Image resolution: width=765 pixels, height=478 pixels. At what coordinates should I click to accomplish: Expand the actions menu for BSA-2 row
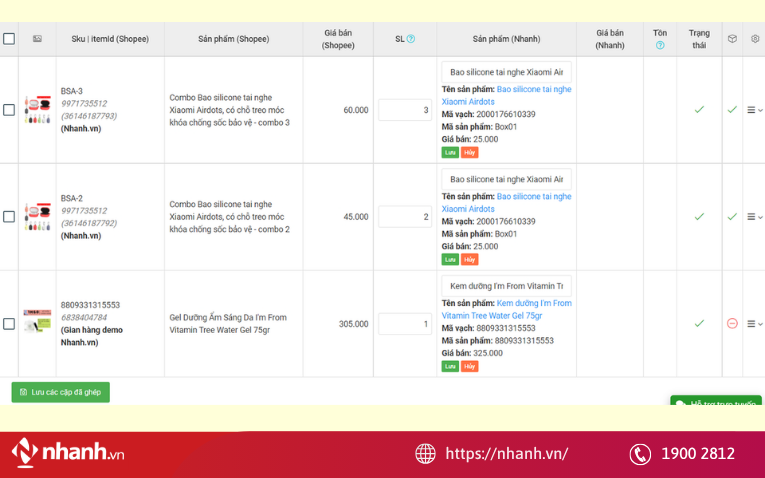pos(754,217)
